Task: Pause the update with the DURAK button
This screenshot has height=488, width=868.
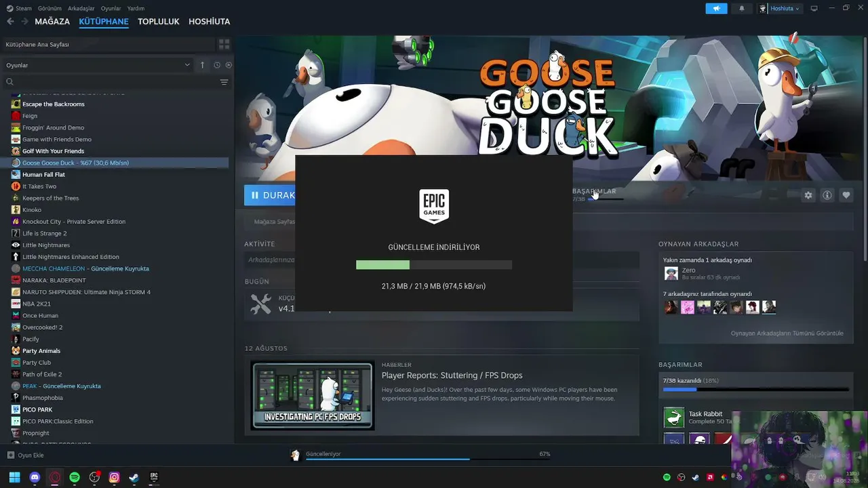Action: click(270, 195)
